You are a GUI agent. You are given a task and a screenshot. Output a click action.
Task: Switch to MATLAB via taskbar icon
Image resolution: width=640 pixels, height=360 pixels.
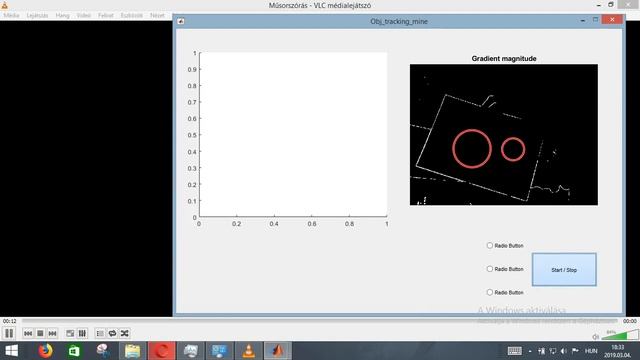[278, 351]
